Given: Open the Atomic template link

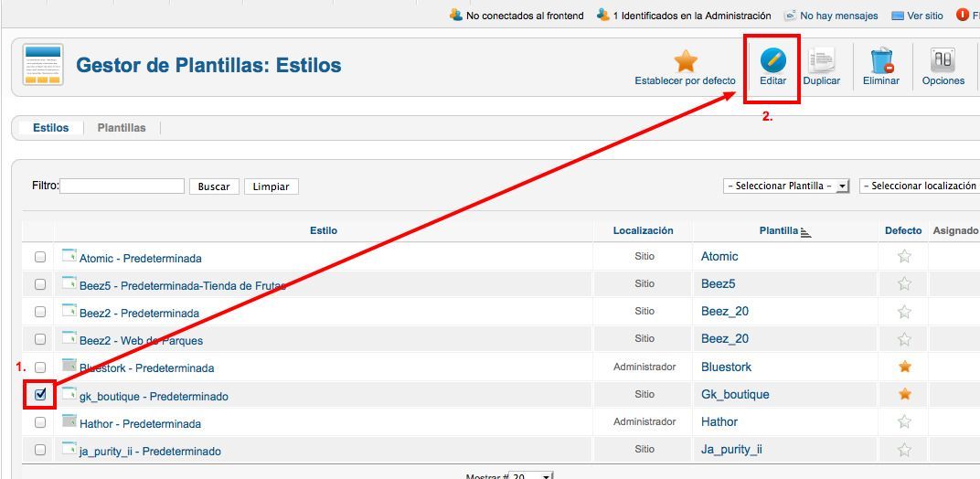Looking at the screenshot, I should click(x=719, y=256).
